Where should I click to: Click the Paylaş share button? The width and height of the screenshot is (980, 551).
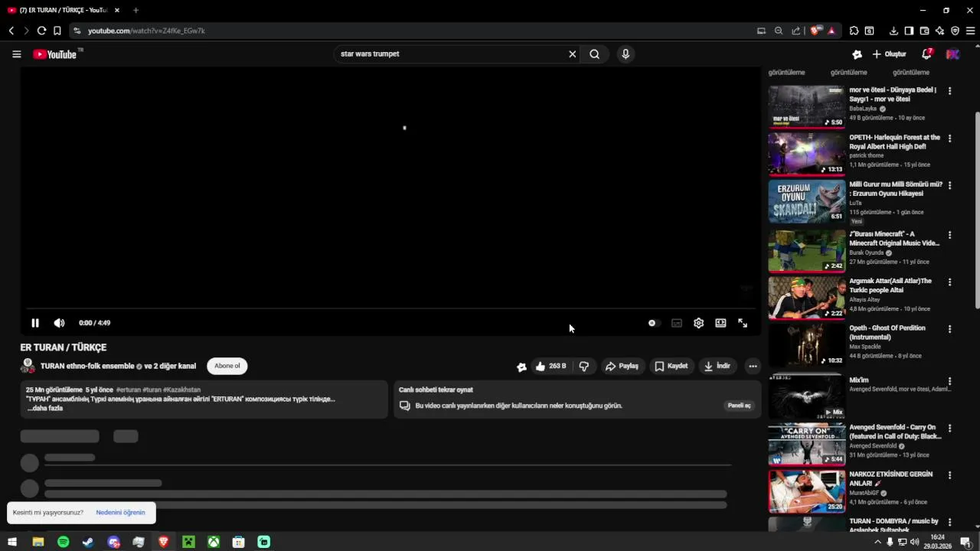point(622,366)
